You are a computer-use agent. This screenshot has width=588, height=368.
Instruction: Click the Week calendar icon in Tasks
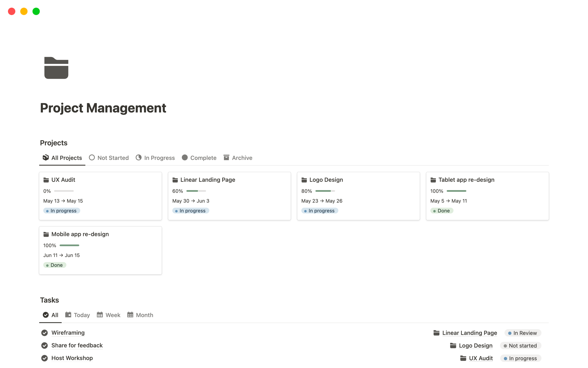(x=100, y=315)
